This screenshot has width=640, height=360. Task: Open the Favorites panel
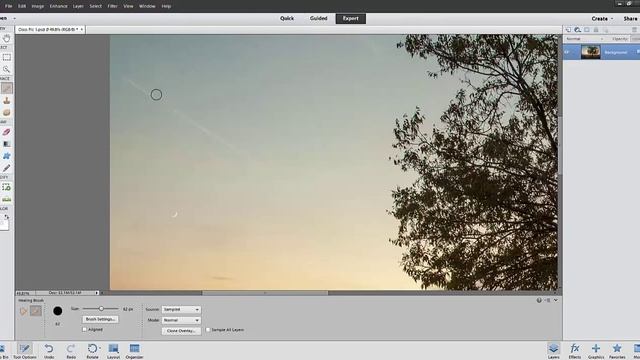(617, 351)
